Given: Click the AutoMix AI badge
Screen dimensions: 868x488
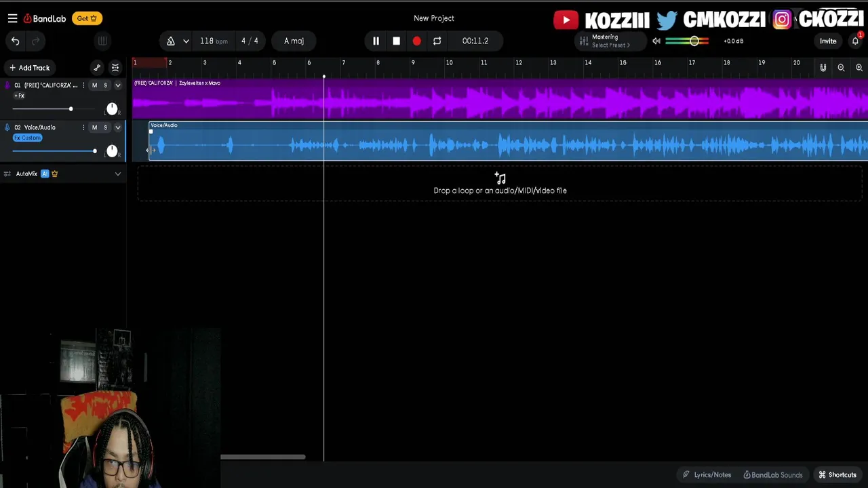Looking at the screenshot, I should [x=45, y=174].
